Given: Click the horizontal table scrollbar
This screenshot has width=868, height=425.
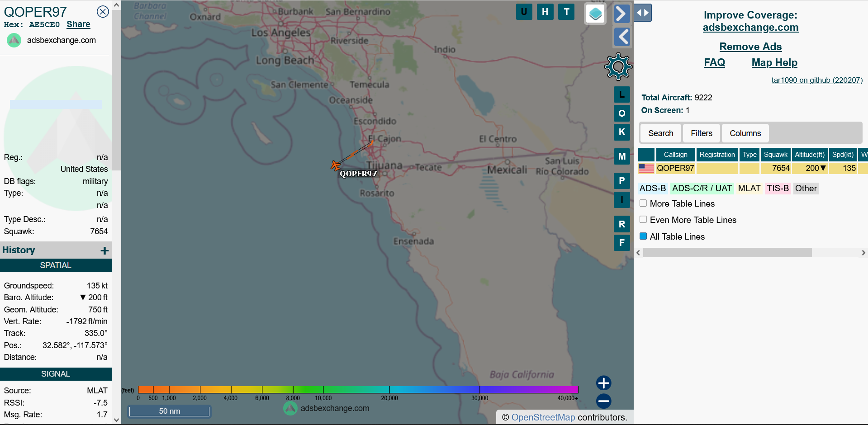Looking at the screenshot, I should tap(727, 252).
